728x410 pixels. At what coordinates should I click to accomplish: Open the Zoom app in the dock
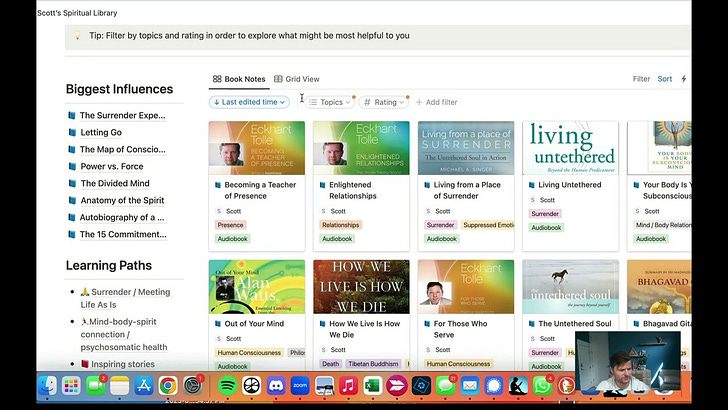pyautogui.click(x=300, y=385)
